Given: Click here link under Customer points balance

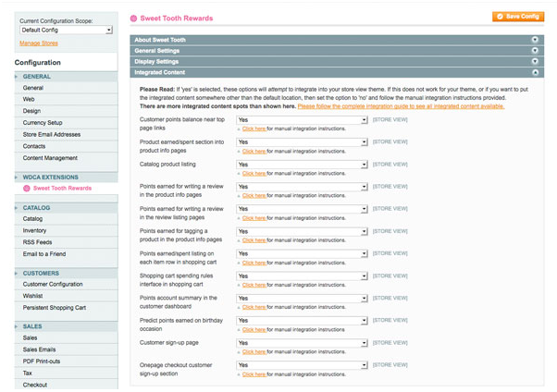Looking at the screenshot, I should pos(254,129).
